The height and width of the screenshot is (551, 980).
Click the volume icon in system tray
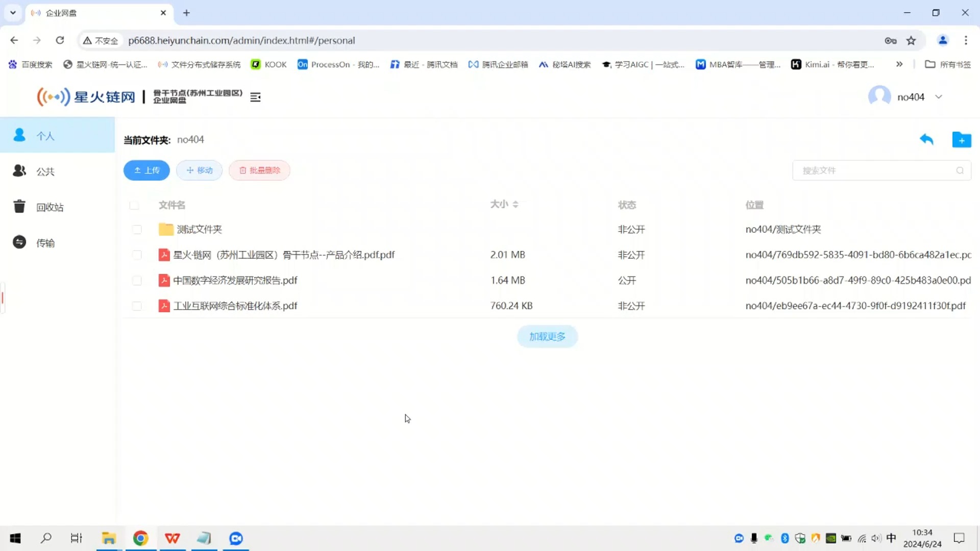(876, 538)
